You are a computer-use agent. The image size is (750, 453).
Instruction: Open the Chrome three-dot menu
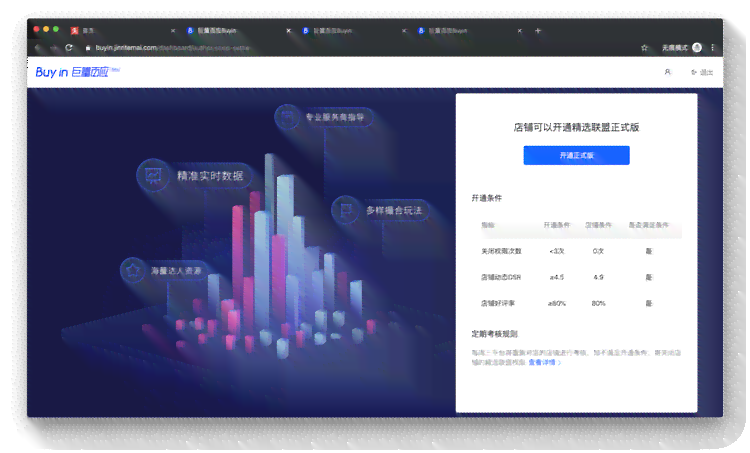click(713, 48)
